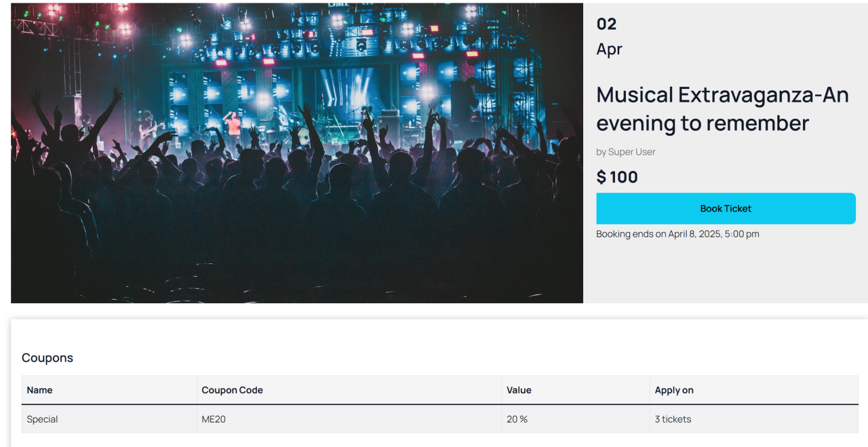Click the Book Ticket button
This screenshot has width=868, height=447.
726,209
